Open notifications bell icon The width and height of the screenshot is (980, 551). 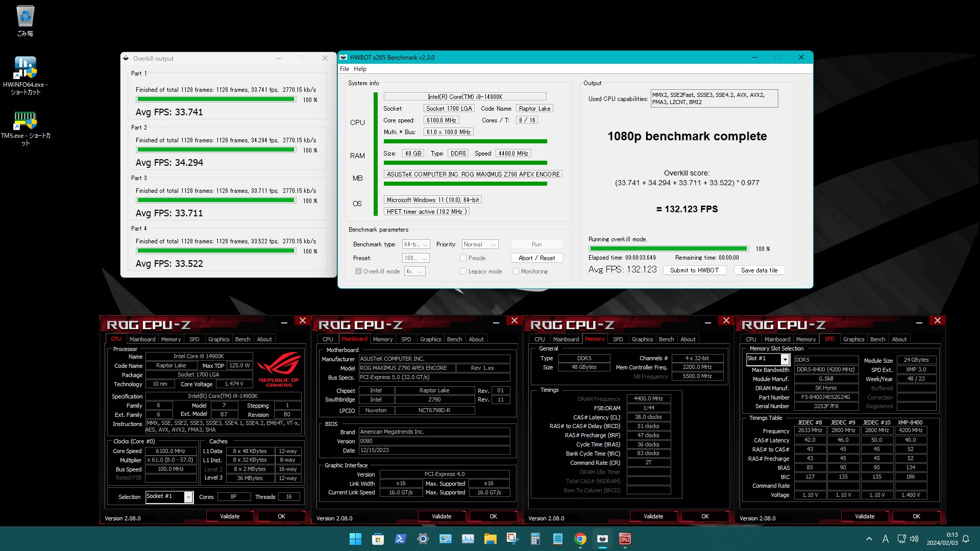pos(966,539)
